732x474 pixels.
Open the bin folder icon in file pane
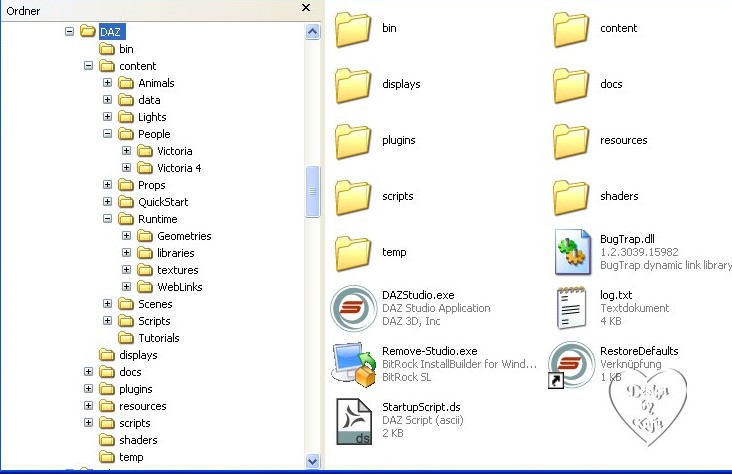click(x=353, y=29)
